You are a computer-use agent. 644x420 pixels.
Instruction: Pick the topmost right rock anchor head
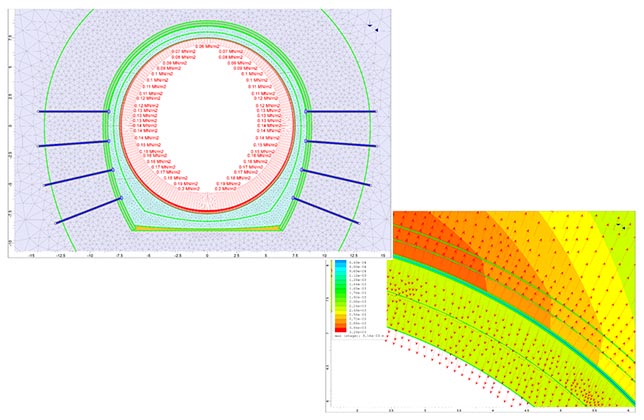[x=306, y=111]
